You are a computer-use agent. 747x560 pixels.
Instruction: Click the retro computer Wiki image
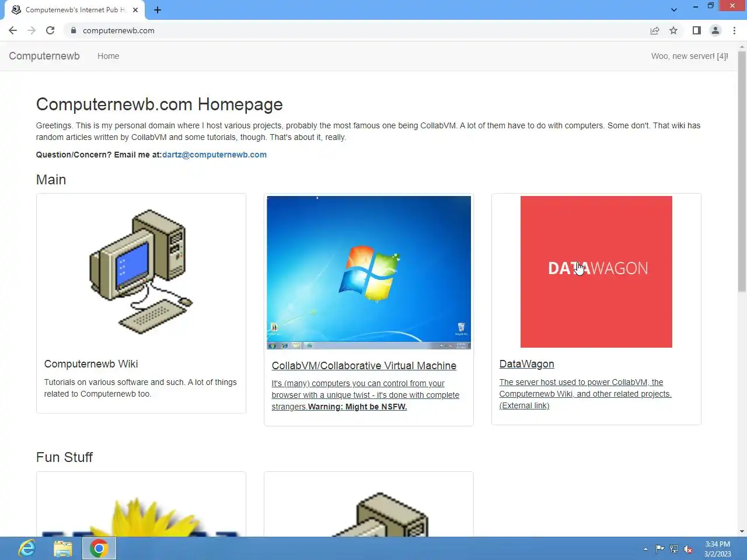141,272
